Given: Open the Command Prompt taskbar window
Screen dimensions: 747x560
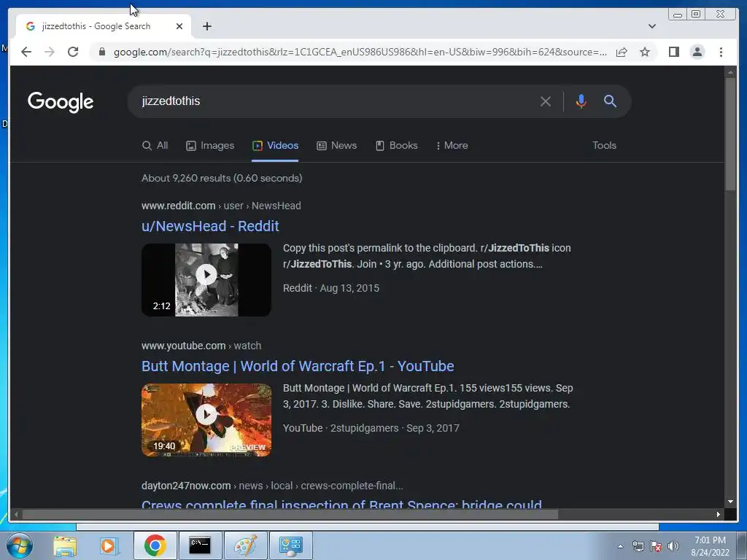Looking at the screenshot, I should (x=200, y=545).
